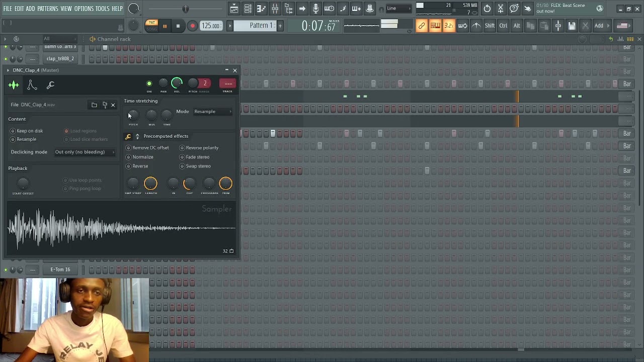
Task: Open the VIEW menu
Action: coord(66,9)
